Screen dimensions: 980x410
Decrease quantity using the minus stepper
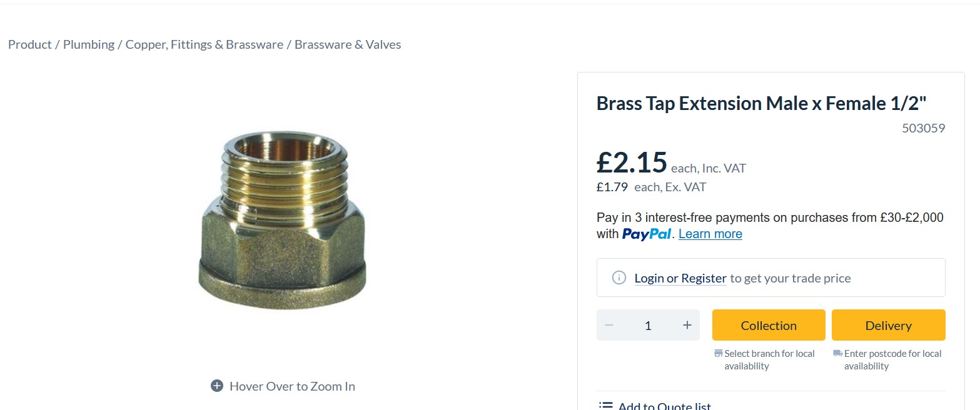pos(609,325)
